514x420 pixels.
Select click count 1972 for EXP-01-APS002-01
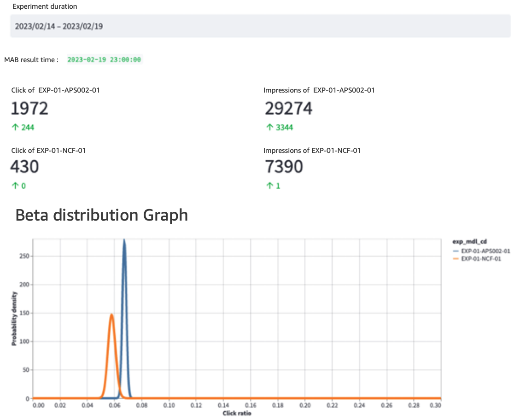29,109
